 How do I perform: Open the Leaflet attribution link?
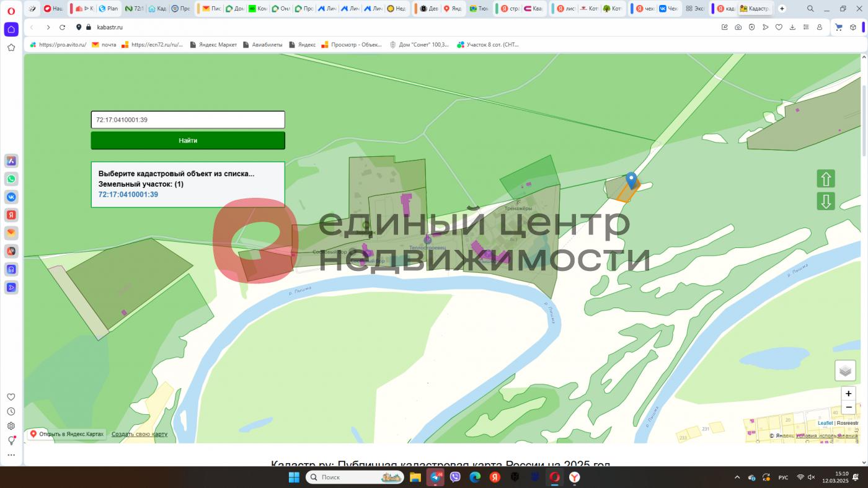[x=825, y=423]
